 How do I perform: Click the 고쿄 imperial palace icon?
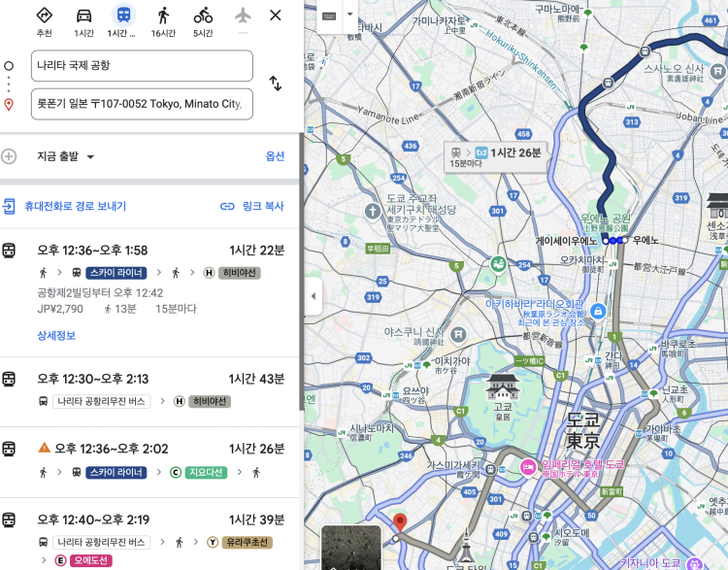[x=503, y=386]
